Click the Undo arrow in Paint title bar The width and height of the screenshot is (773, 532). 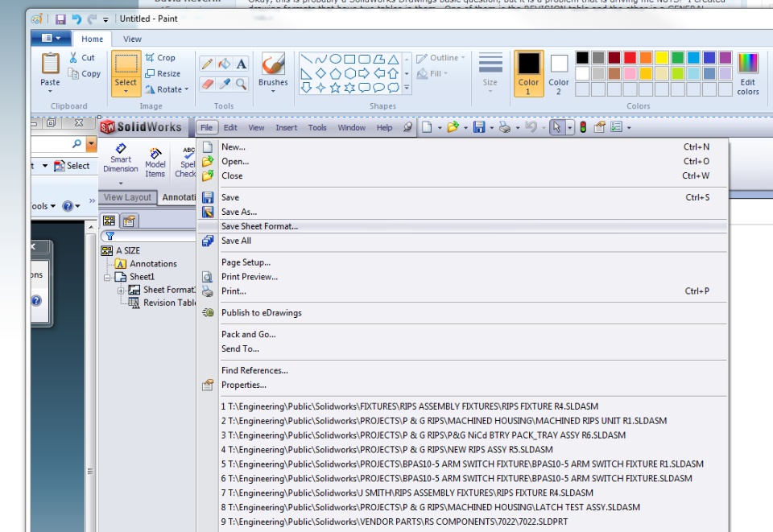[76, 19]
